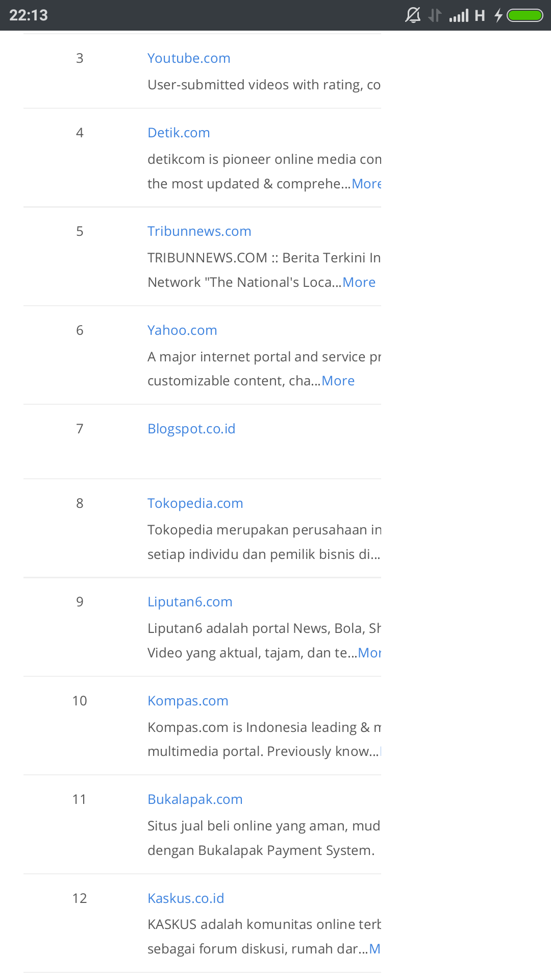Screen dimensions: 551x980
Task: Open the Youtube.com link
Action: [x=189, y=58]
